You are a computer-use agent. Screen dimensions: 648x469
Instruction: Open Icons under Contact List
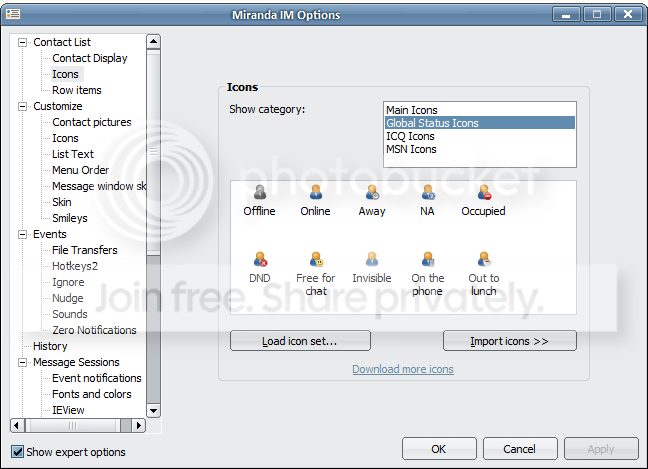65,74
